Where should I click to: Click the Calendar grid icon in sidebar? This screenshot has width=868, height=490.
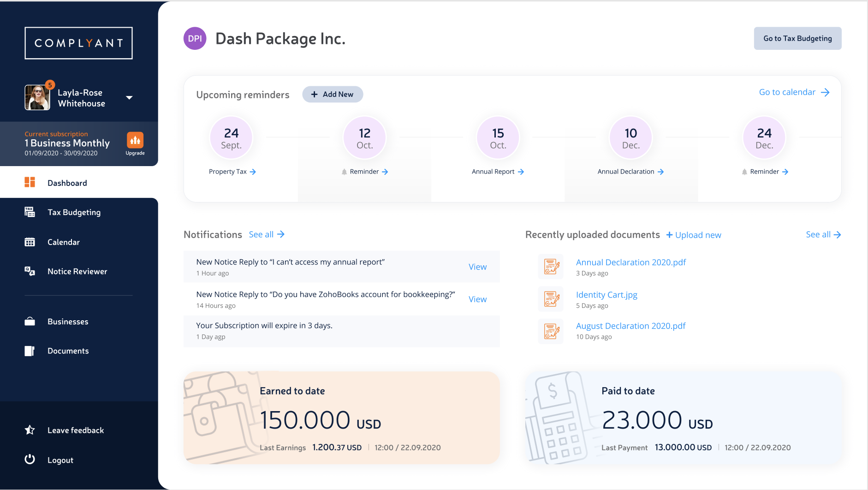coord(30,242)
